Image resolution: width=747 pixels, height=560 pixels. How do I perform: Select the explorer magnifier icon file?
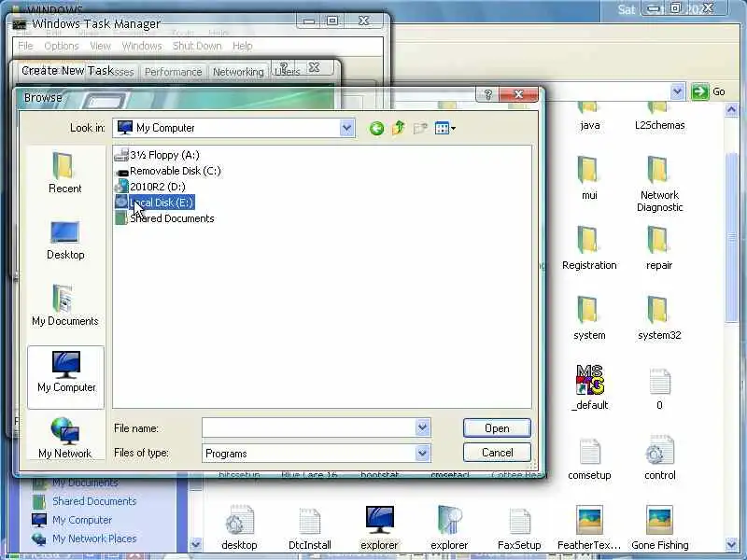point(449,527)
